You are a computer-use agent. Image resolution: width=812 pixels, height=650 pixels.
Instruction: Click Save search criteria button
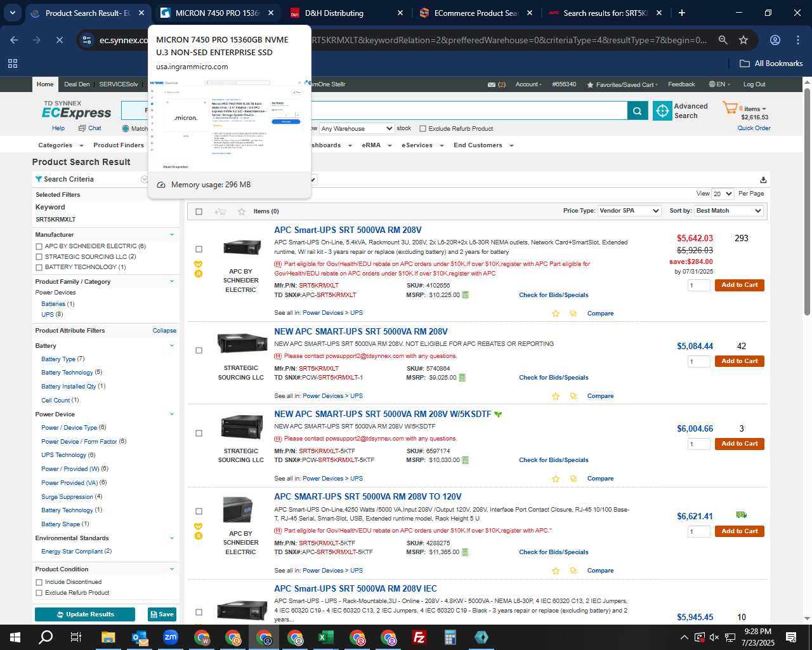(162, 614)
